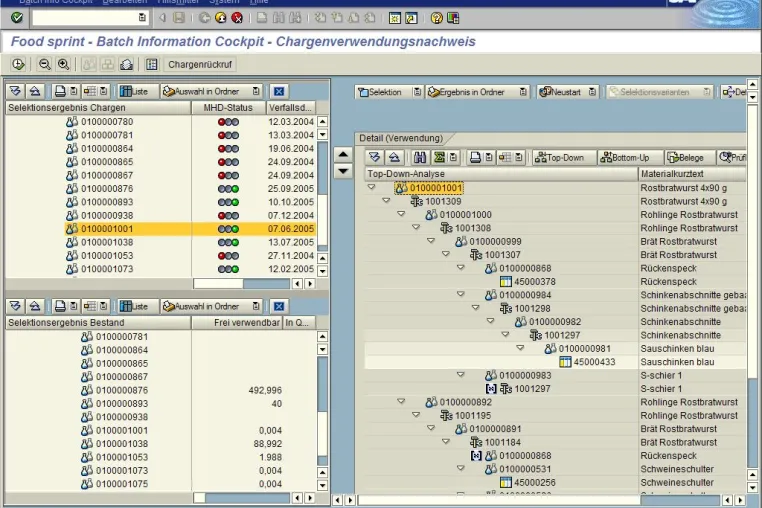The image size is (762, 508).
Task: Move panel divider up with black arrow
Action: point(343,155)
